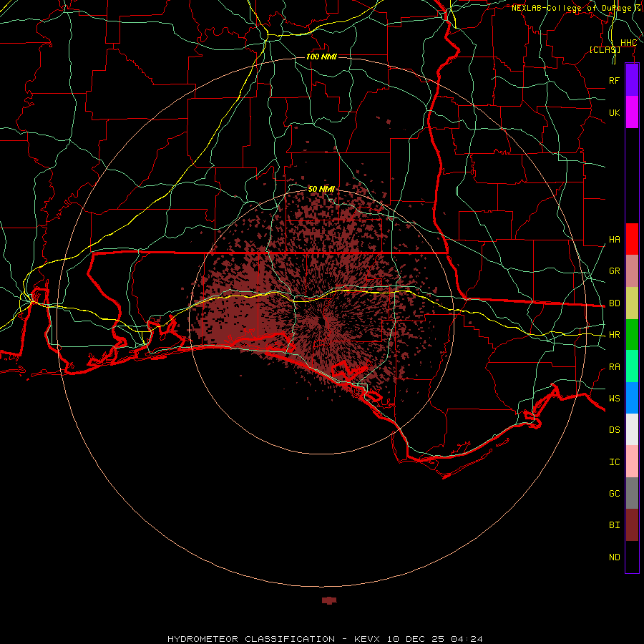Click the HHC product label
This screenshot has height=644, width=644.
[628, 43]
